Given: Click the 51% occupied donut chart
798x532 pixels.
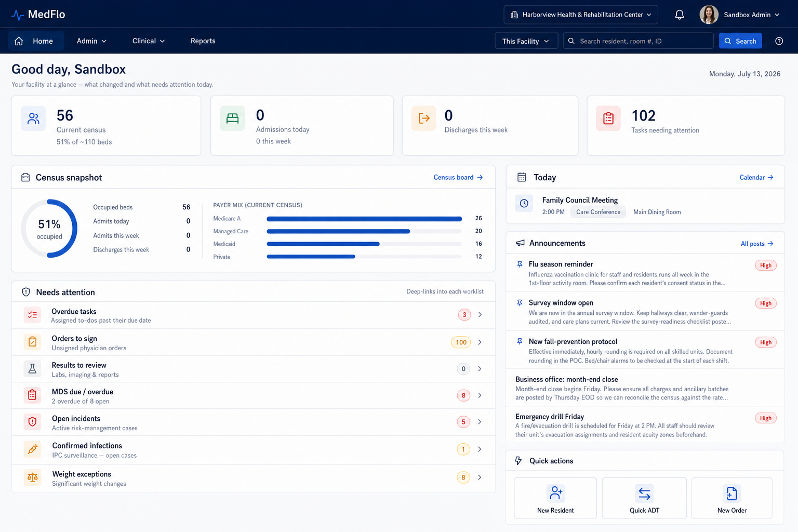Looking at the screenshot, I should pyautogui.click(x=49, y=229).
